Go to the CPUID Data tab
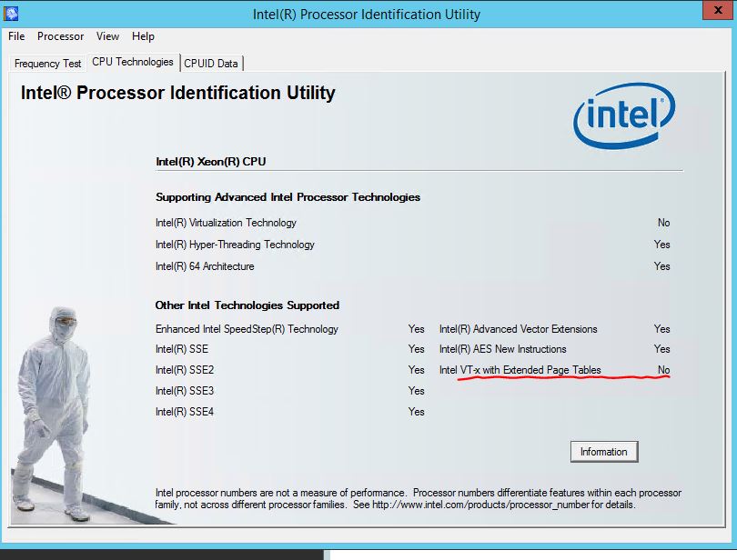 tap(211, 64)
